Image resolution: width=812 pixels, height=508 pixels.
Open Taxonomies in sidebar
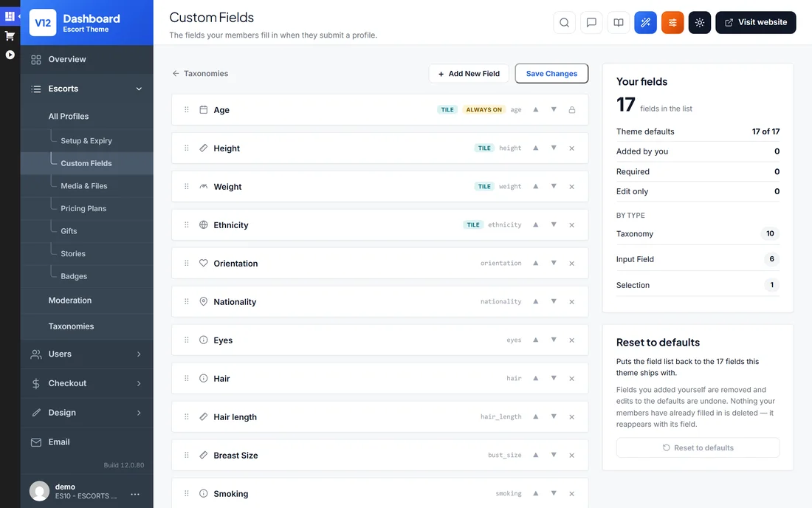coord(71,326)
